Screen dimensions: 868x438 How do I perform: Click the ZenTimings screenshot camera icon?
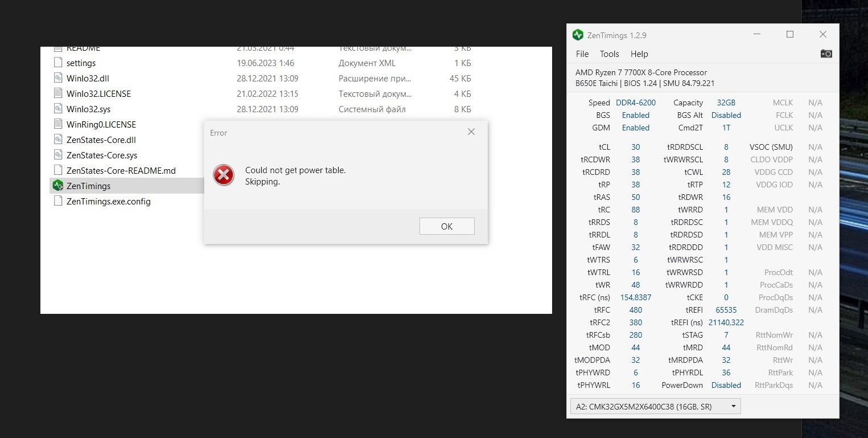coord(826,54)
